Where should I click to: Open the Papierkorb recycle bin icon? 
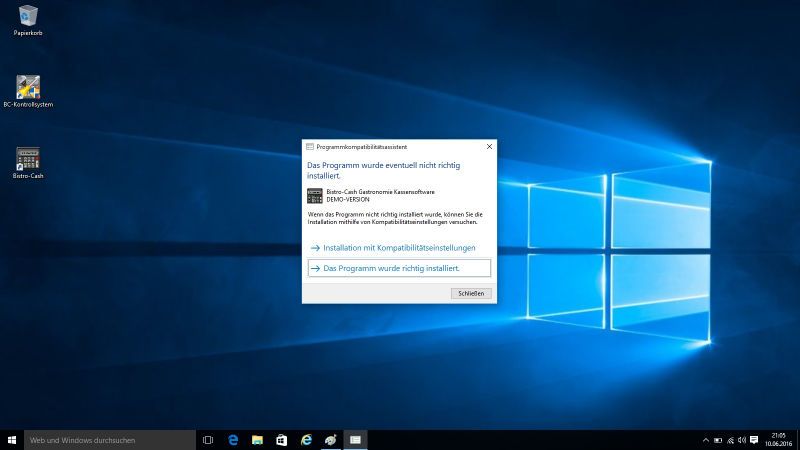click(x=28, y=20)
